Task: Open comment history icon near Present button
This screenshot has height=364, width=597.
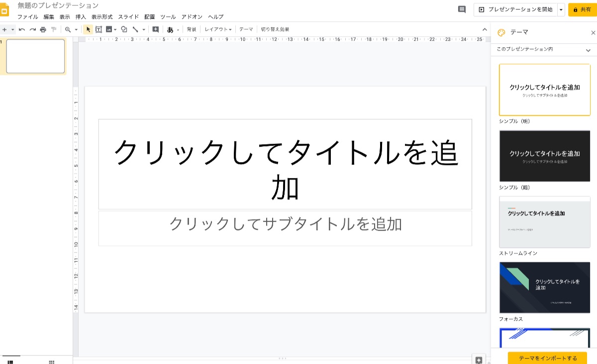Action: point(462,9)
